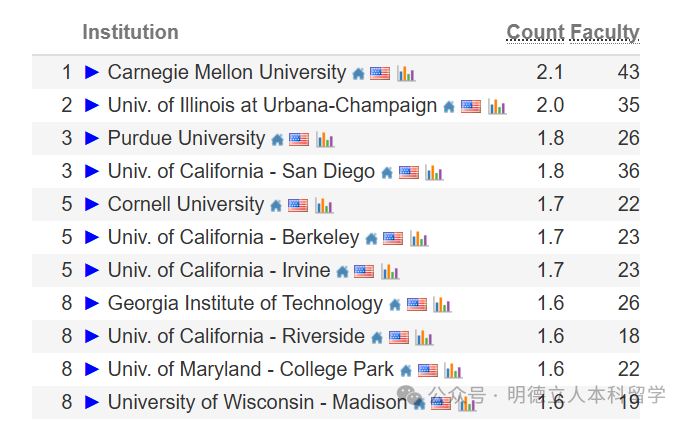Expand the University of Wisconsin - Madison row
Viewport: 688px width, 423px height.
point(92,402)
